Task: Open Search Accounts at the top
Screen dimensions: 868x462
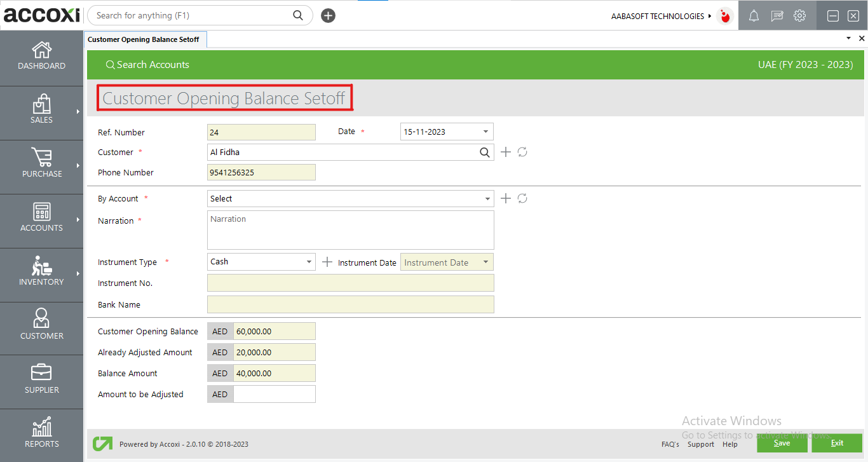Action: pos(147,64)
